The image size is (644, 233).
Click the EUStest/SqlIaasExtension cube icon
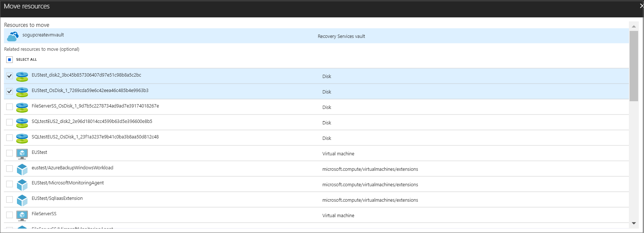click(x=22, y=200)
